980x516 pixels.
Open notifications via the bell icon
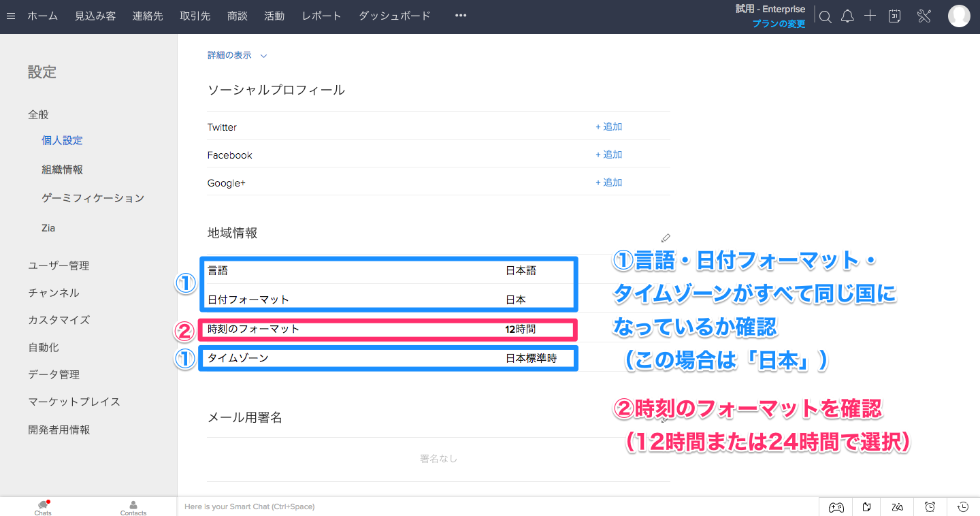point(847,16)
